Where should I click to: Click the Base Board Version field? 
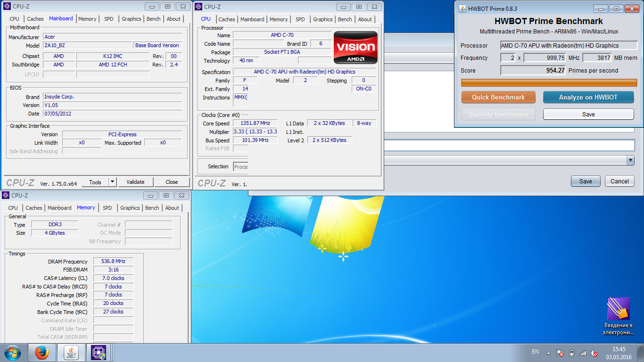157,45
